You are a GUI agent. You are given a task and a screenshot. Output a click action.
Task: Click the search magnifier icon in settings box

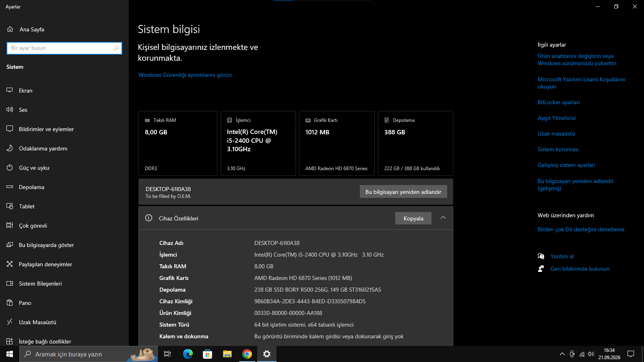tap(116, 48)
